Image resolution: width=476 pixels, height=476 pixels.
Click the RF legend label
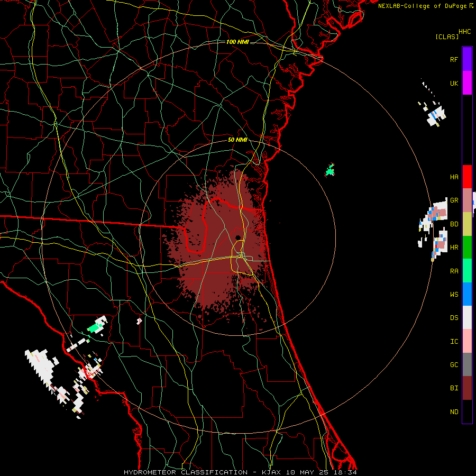click(x=454, y=59)
